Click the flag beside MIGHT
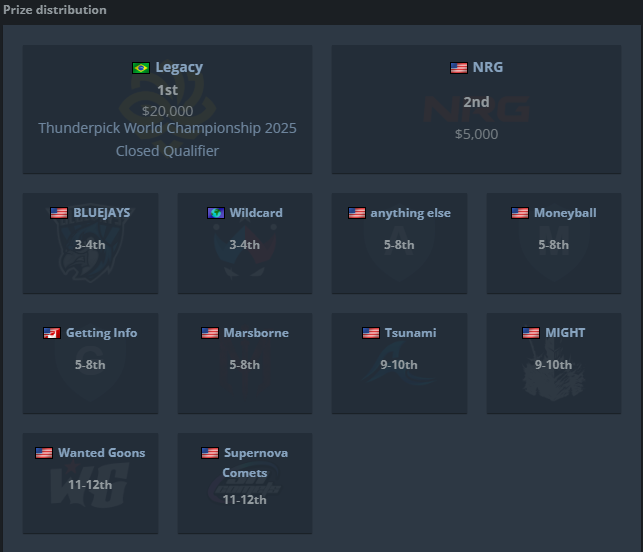Screen dimensions: 643x552 (x=531, y=333)
